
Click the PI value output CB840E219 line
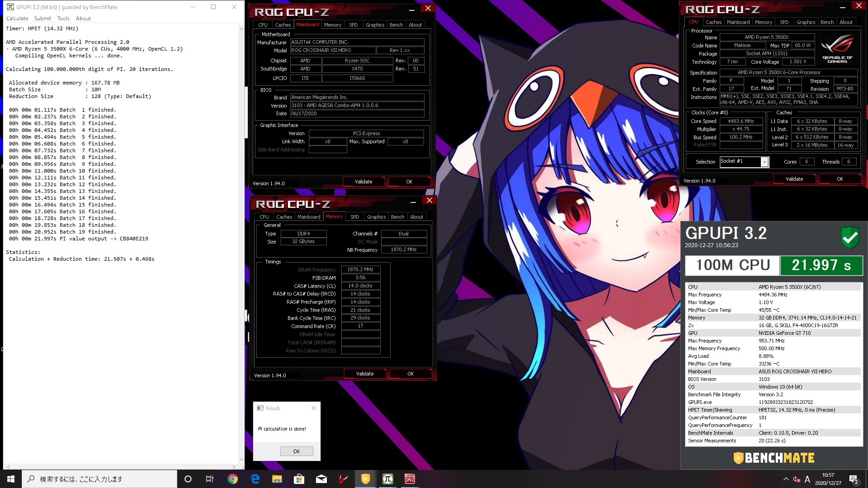(79, 239)
